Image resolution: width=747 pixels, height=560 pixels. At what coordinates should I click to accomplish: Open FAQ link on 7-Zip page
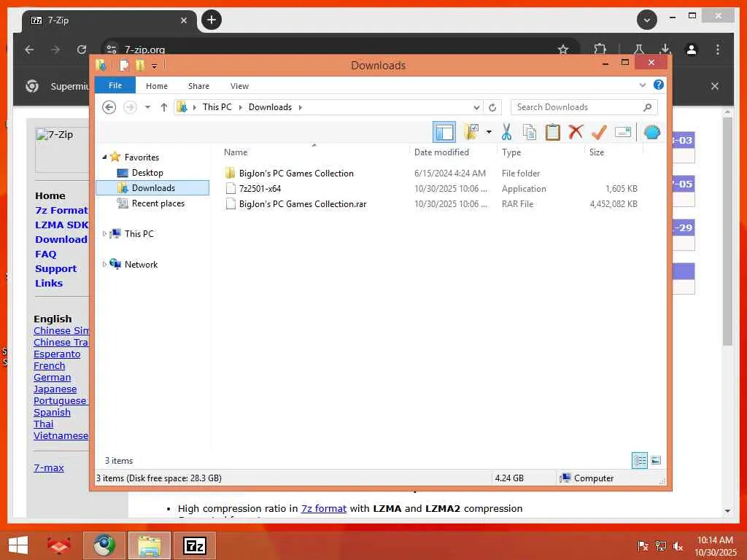point(46,254)
